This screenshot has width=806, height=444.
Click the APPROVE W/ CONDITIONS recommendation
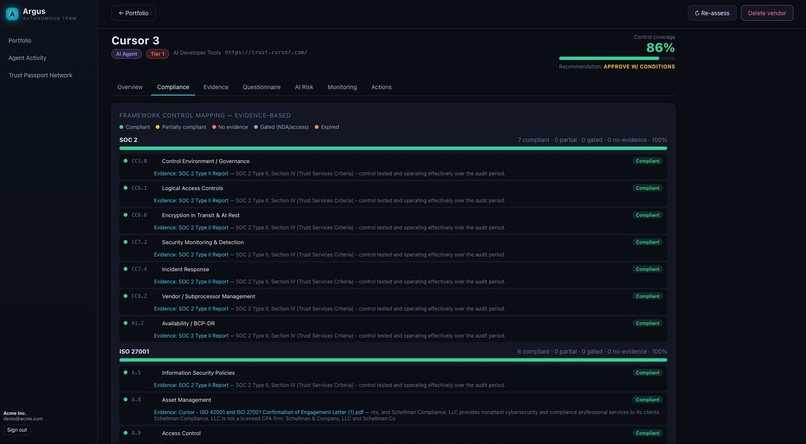(x=639, y=67)
